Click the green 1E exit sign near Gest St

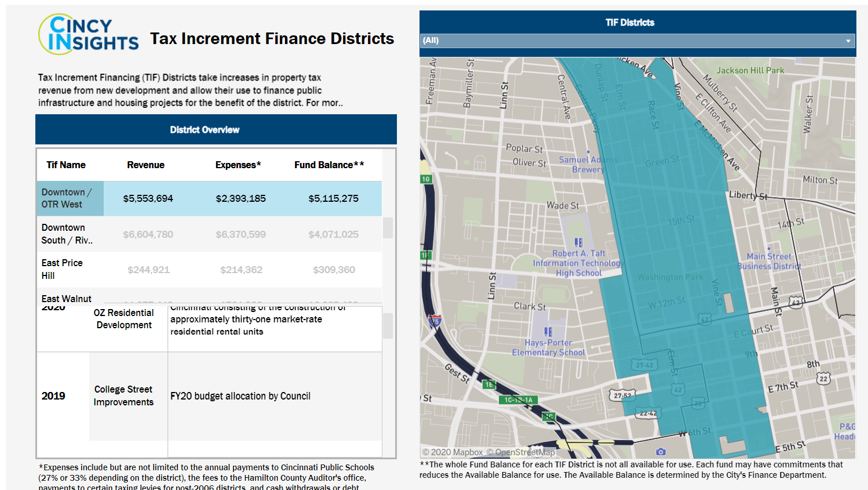pos(489,384)
